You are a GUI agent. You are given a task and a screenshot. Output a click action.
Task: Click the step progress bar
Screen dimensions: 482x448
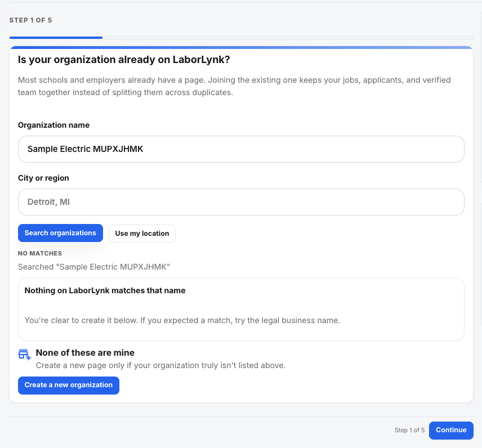point(242,38)
